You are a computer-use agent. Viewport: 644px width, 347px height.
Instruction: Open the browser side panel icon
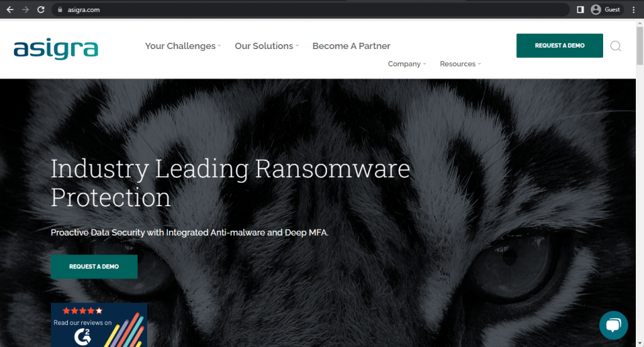pyautogui.click(x=580, y=9)
